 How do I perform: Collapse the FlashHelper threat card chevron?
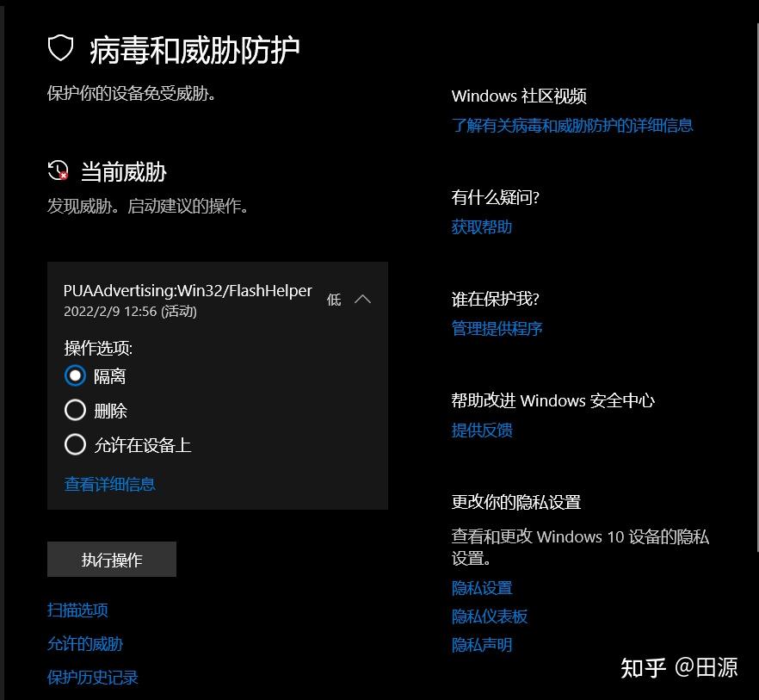click(362, 300)
